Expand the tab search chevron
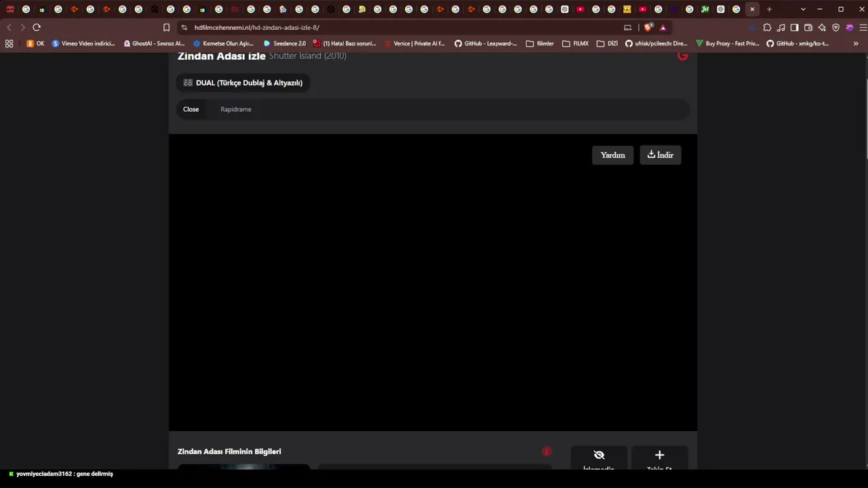Screen dimensions: 868x488 (x=803, y=9)
